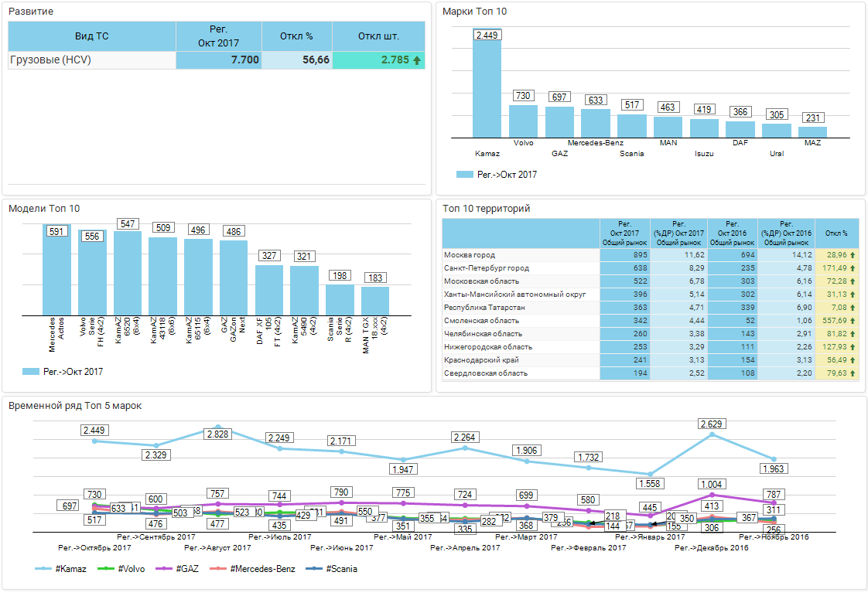Sort by the Вид ТС column header
Screen dimensions: 868x613
92,36
